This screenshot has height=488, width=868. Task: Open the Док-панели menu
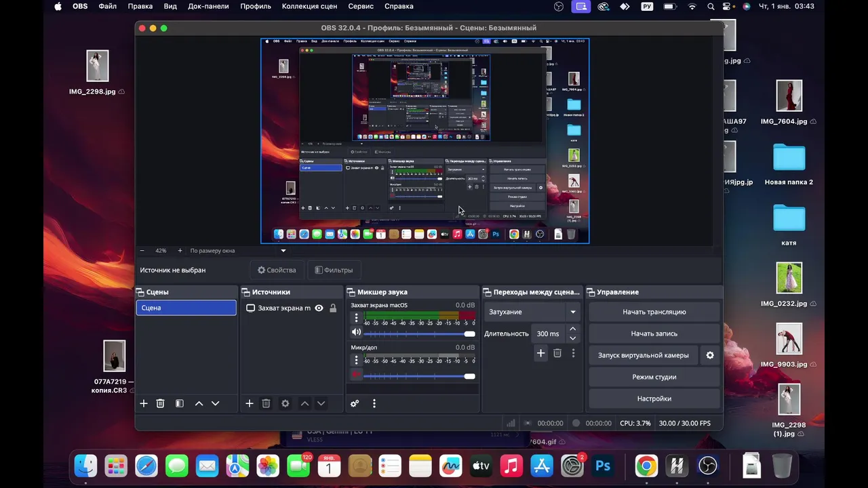(x=208, y=6)
